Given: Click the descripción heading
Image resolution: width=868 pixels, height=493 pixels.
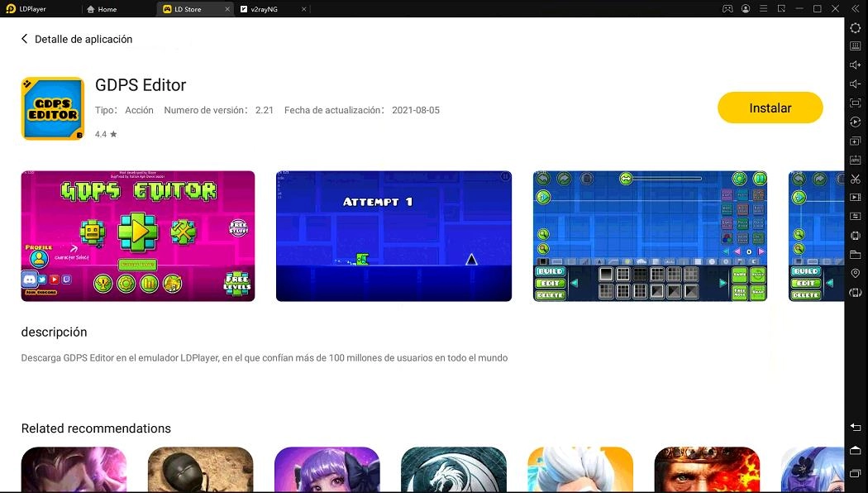Looking at the screenshot, I should click(55, 332).
